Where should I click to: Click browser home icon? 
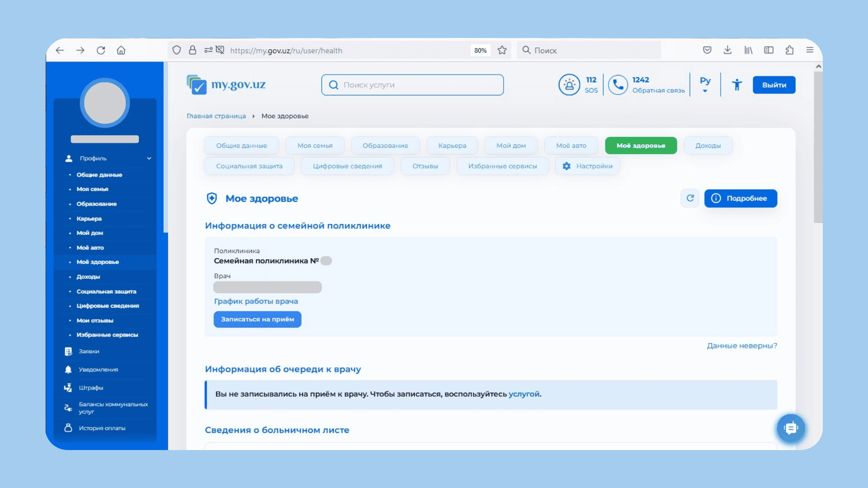[x=121, y=50]
